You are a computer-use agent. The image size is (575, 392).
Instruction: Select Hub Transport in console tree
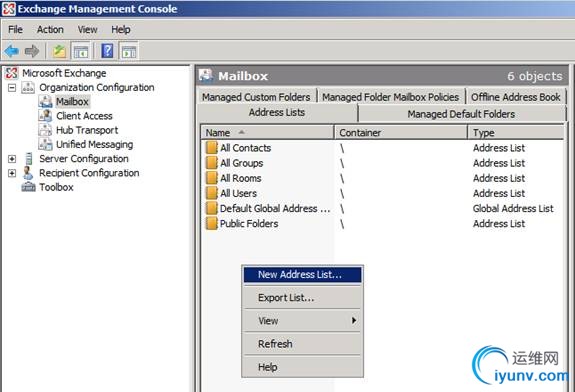pos(87,130)
